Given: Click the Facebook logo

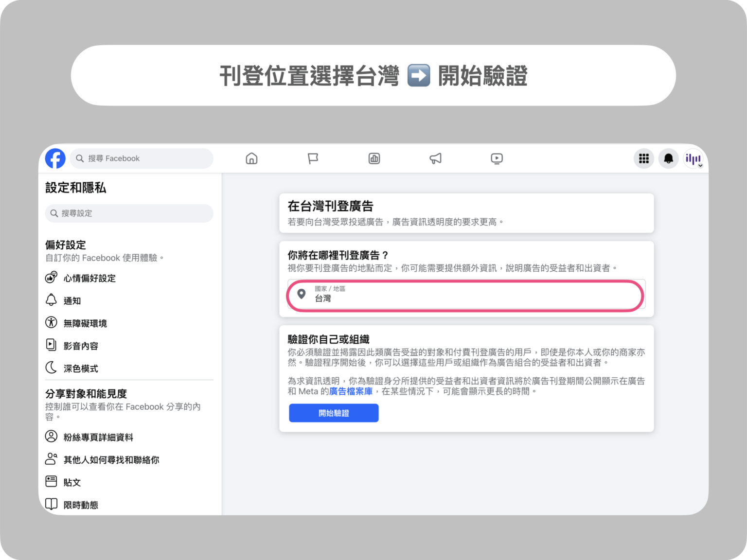Looking at the screenshot, I should (x=55, y=158).
